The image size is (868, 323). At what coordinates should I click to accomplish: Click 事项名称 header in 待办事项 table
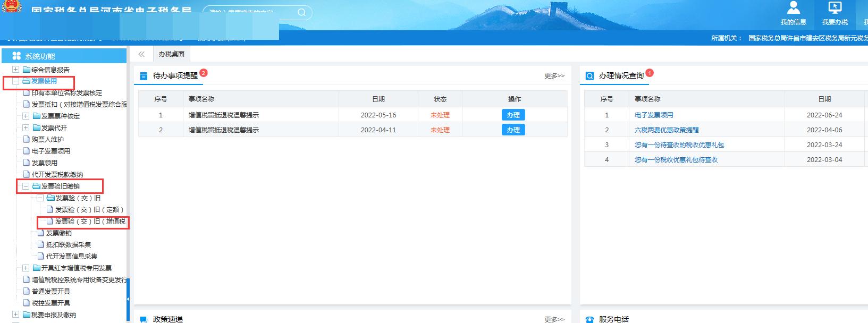(x=201, y=99)
